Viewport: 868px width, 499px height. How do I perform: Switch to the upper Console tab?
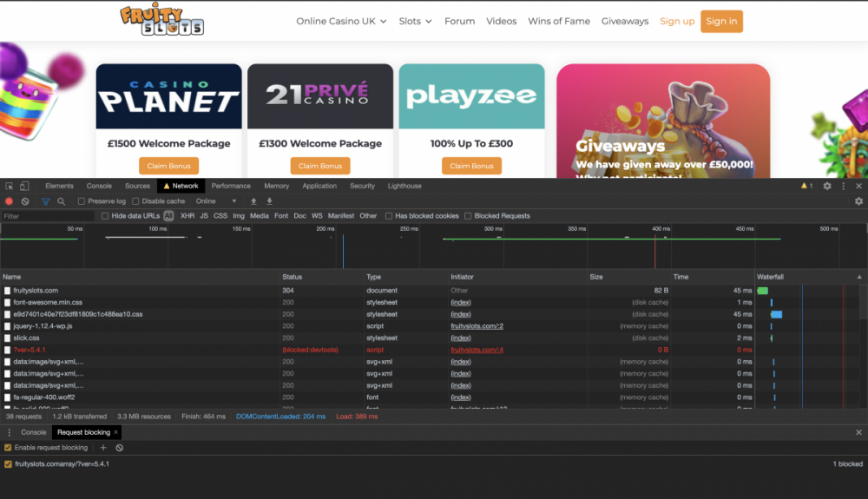(99, 187)
